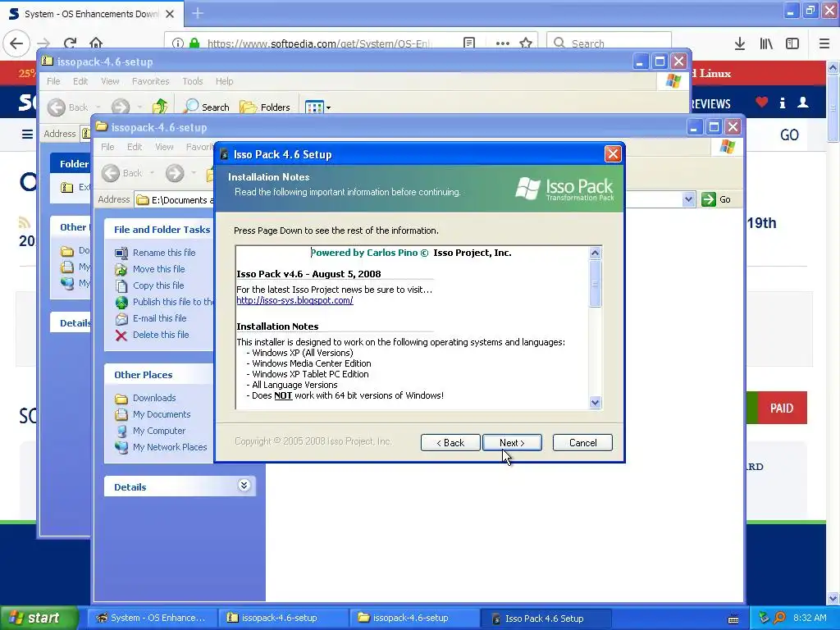Bookmark page with star icon
The image size is (840, 630).
[x=526, y=43]
